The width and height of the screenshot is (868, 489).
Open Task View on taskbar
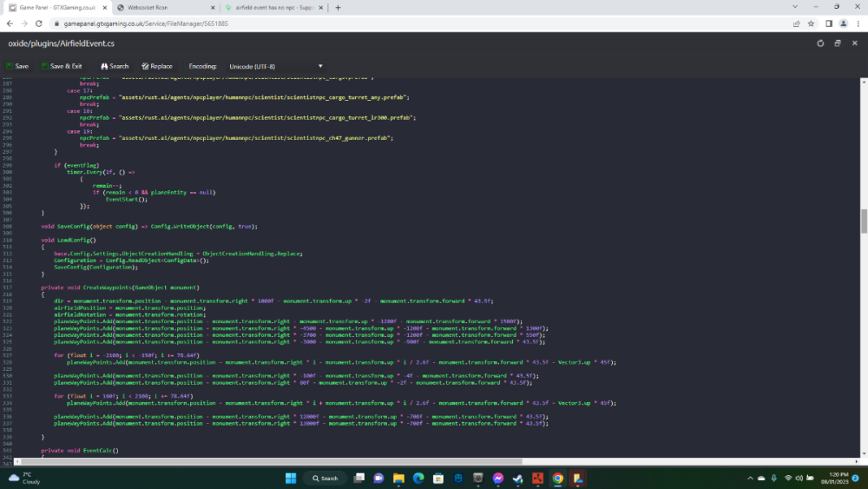pyautogui.click(x=359, y=478)
